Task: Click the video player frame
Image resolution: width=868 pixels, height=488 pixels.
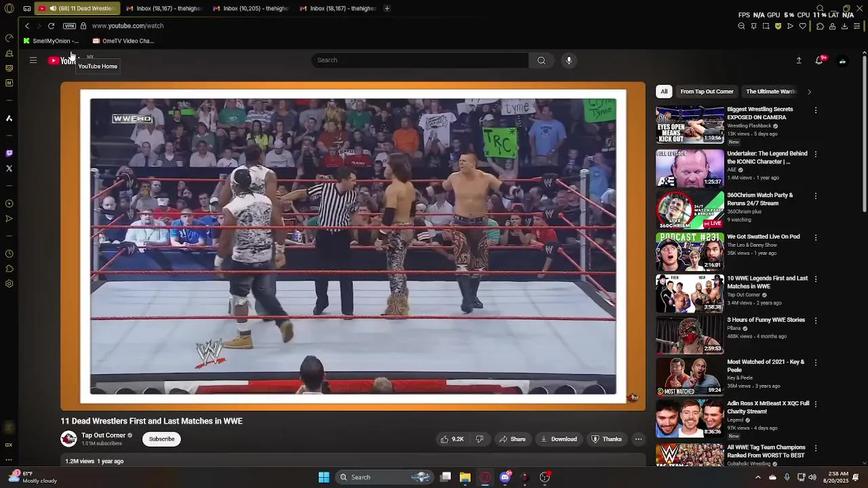Action: (x=353, y=246)
